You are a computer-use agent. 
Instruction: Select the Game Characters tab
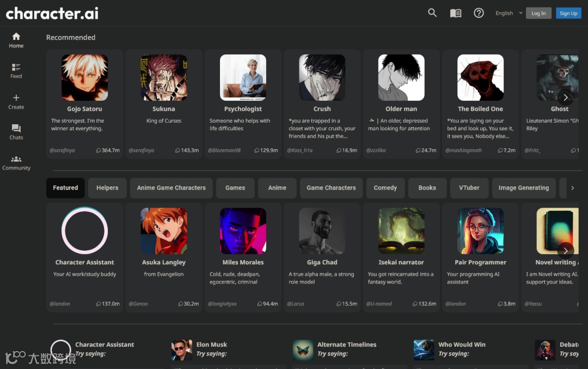pyautogui.click(x=331, y=187)
